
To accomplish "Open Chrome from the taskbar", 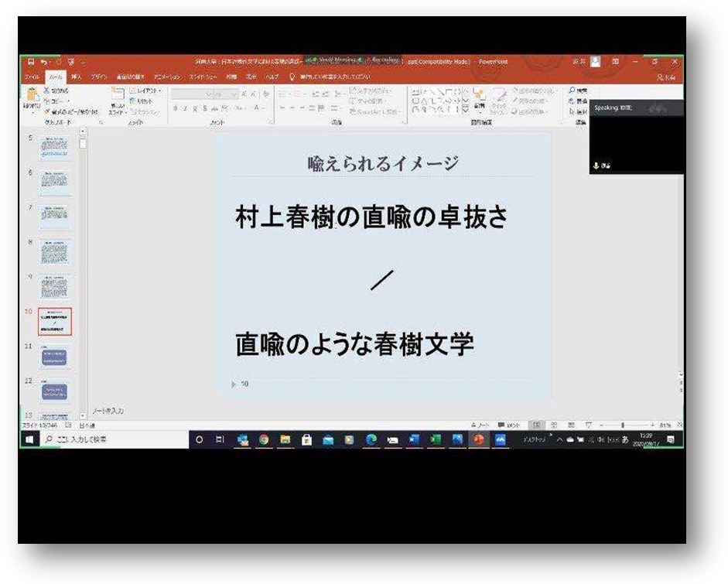I will click(x=264, y=439).
